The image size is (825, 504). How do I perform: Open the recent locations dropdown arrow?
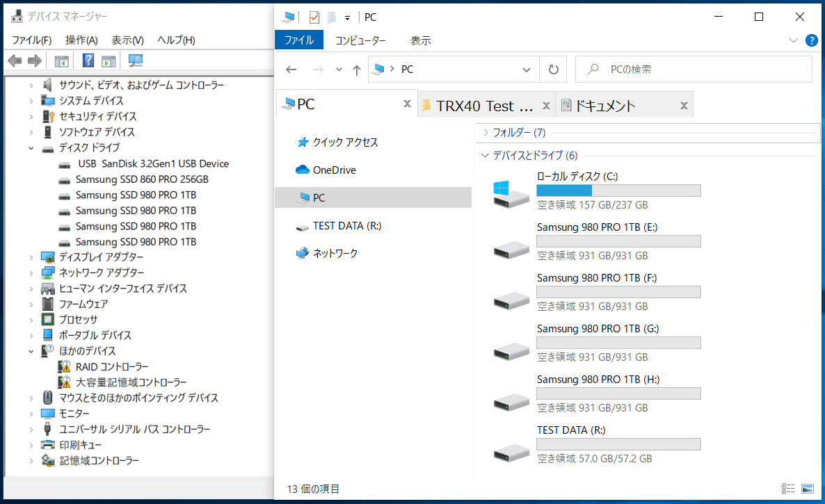(x=339, y=70)
